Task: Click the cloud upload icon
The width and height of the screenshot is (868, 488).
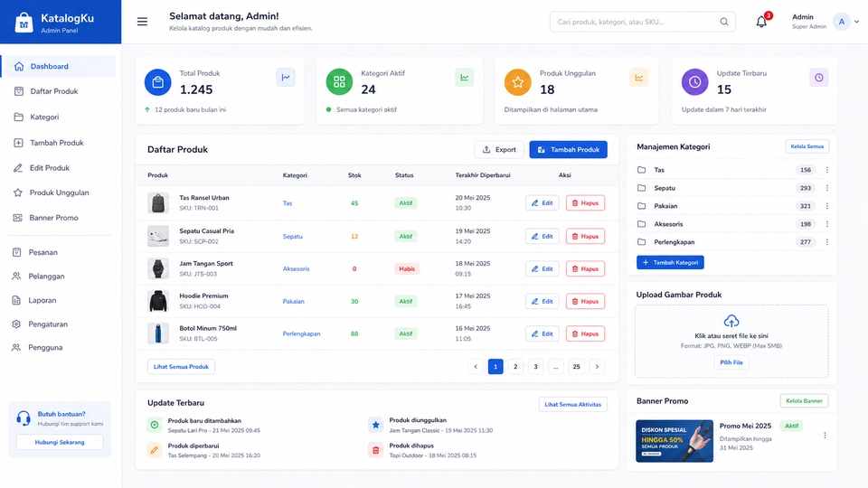Action: [x=731, y=321]
